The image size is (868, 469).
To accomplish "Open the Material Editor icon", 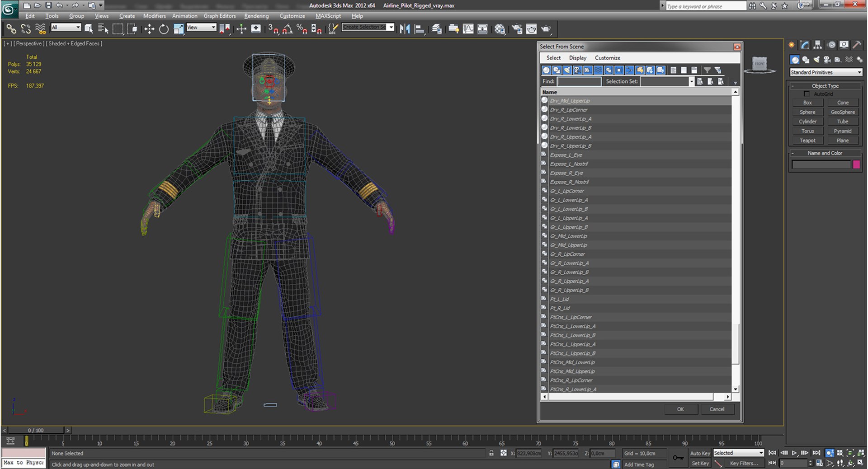I will 500,29.
